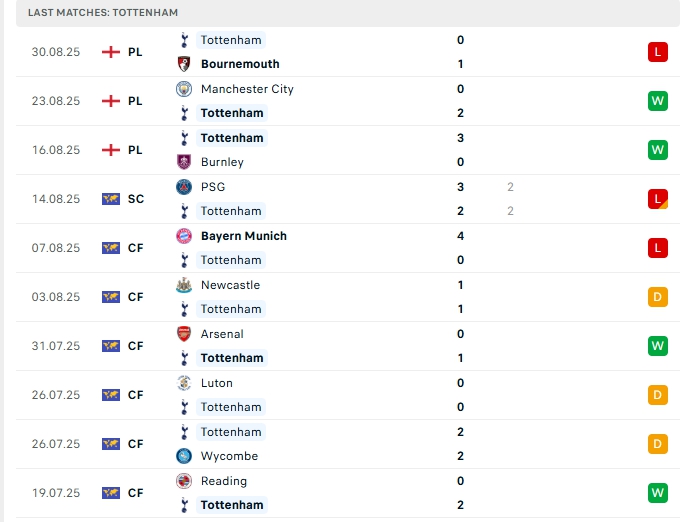Open the Bournemouth team link

click(x=240, y=64)
